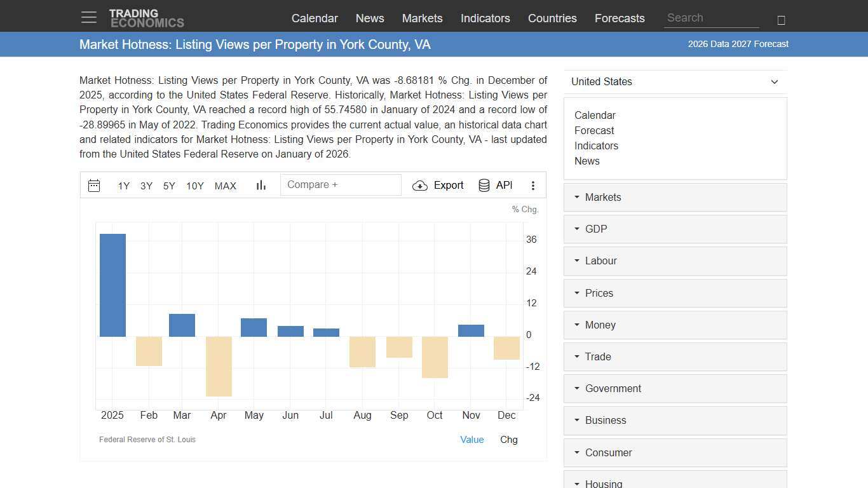The height and width of the screenshot is (488, 868).
Task: Click the Trading Economics logo
Action: pyautogui.click(x=147, y=17)
